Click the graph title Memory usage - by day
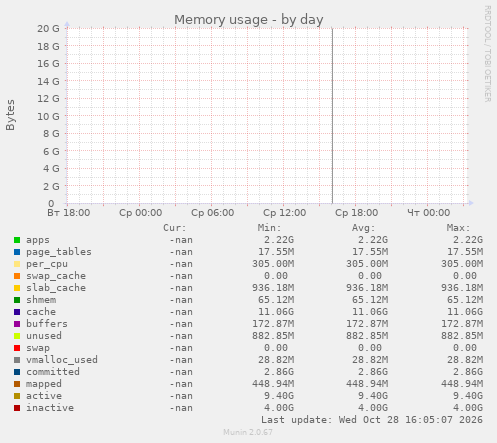This screenshot has width=497, height=443. (x=249, y=20)
